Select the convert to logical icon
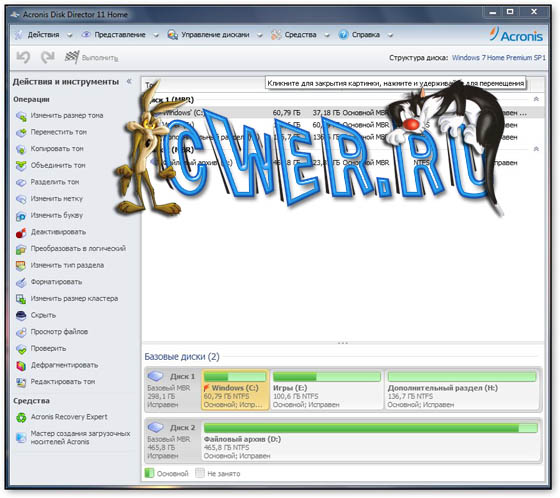This screenshot has height=498, width=560. click(21, 249)
